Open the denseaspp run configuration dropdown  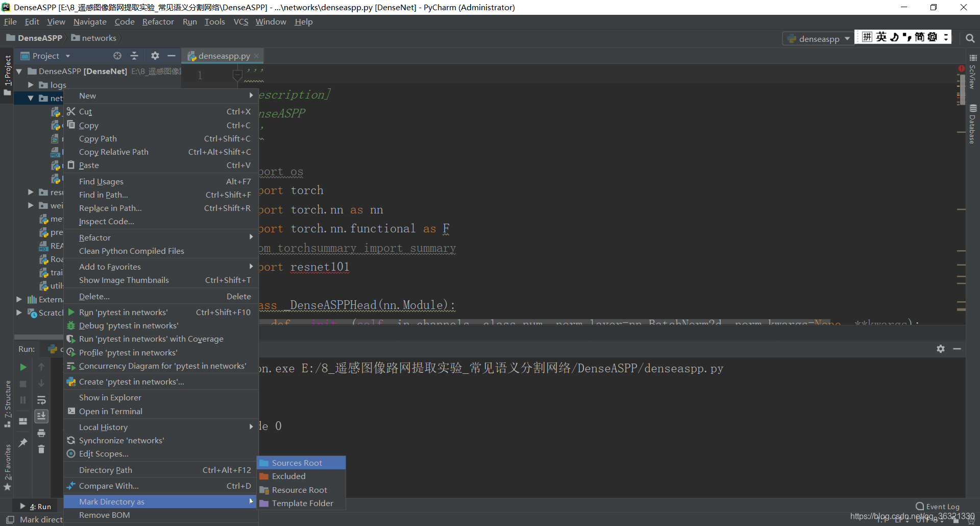[818, 39]
